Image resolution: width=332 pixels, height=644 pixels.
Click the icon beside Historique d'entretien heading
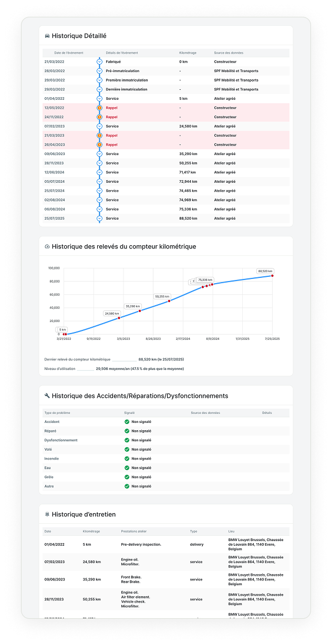[x=47, y=514]
